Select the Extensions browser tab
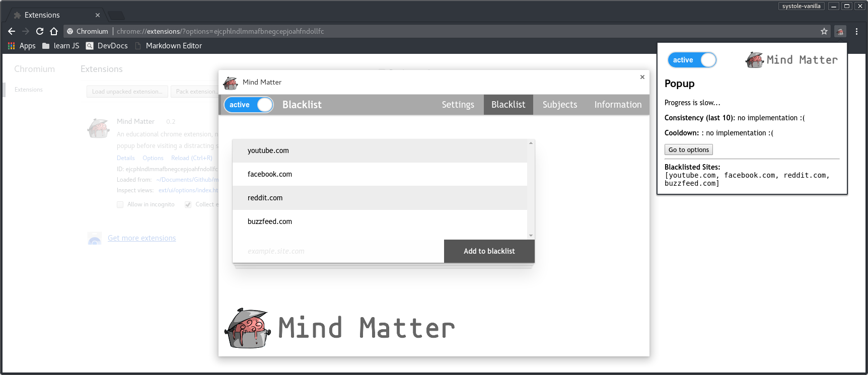This screenshot has height=375, width=868. point(55,15)
